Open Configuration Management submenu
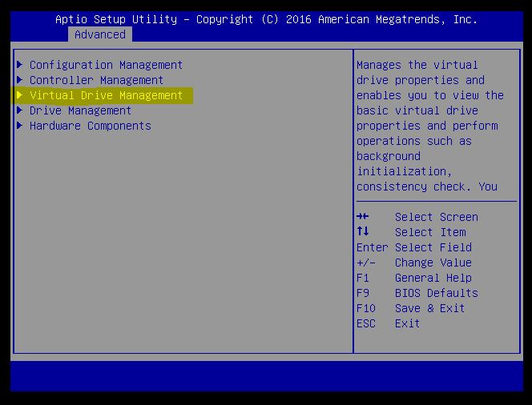532x405 pixels. 107,65
